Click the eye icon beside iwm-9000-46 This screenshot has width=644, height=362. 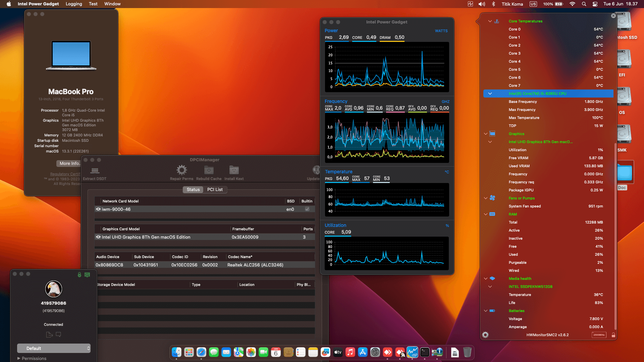click(98, 209)
